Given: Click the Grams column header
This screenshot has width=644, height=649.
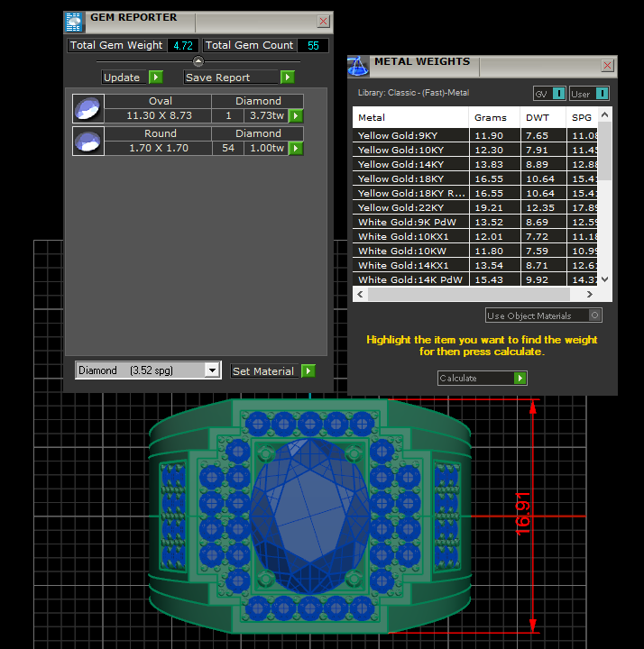Looking at the screenshot, I should [x=493, y=117].
